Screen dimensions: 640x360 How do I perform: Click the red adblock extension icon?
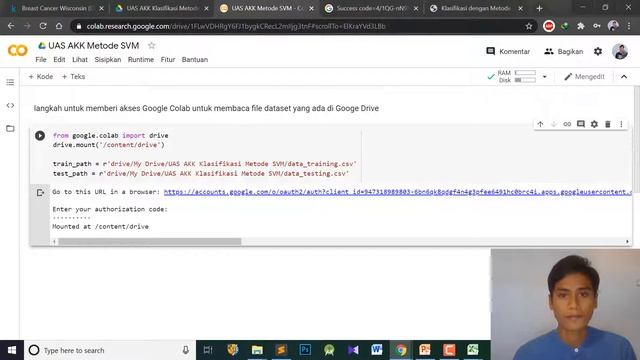click(549, 26)
